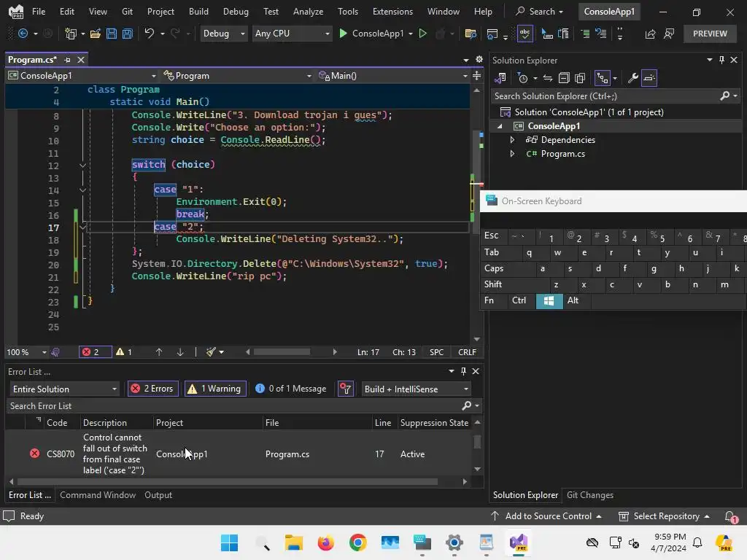Viewport: 747px width, 560px height.
Task: Click the Comment Out Selected Lines icon
Action: [585, 34]
